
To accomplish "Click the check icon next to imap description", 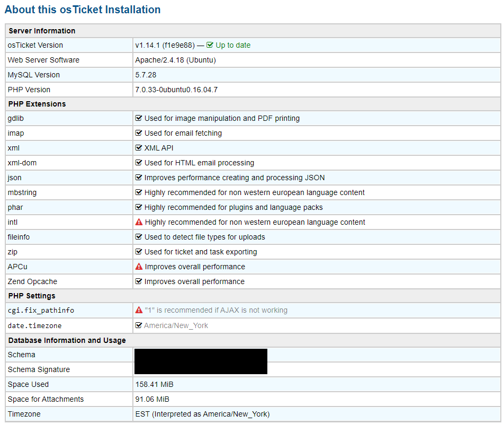I will [139, 133].
